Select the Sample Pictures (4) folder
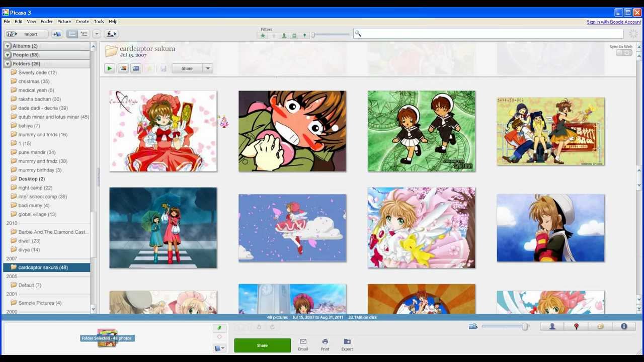 click(x=40, y=303)
